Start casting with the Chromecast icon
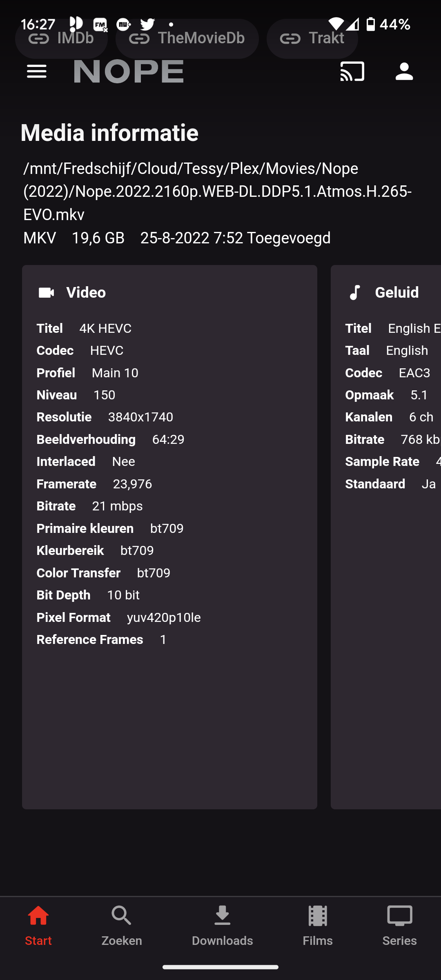Image resolution: width=441 pixels, height=980 pixels. click(352, 71)
